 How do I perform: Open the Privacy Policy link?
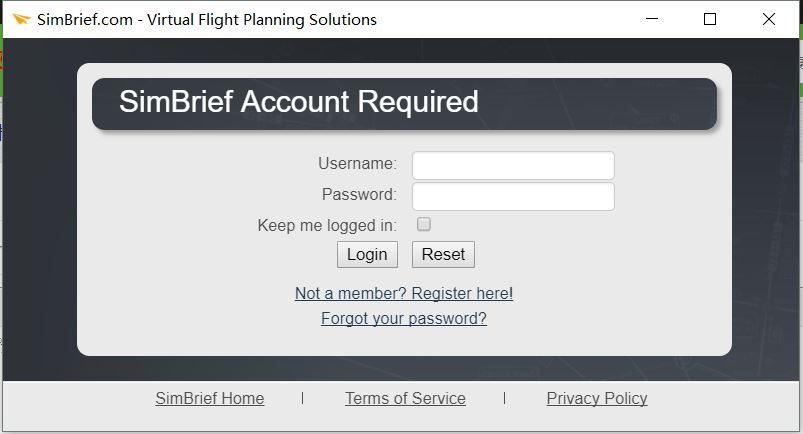click(597, 398)
